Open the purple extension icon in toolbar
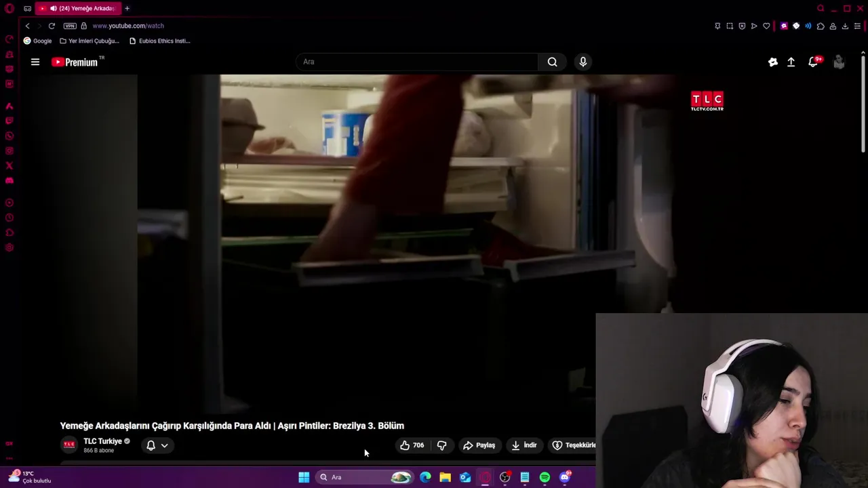Viewport: 868px width, 488px height. [x=784, y=26]
